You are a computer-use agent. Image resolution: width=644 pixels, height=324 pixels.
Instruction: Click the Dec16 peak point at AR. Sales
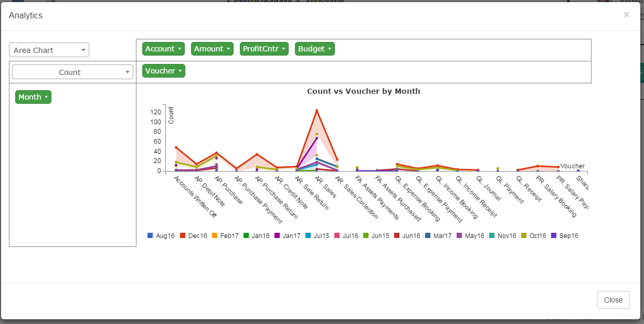[316, 111]
